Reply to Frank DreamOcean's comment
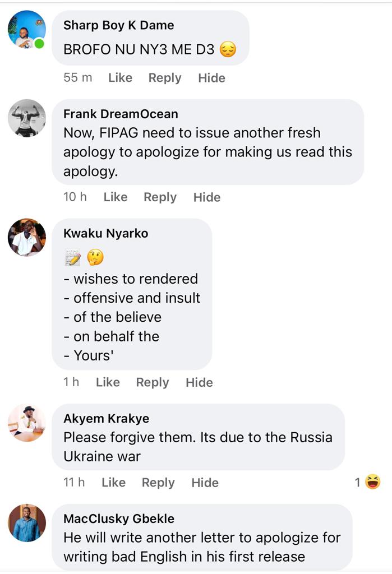This screenshot has height=574, width=392. [x=160, y=197]
